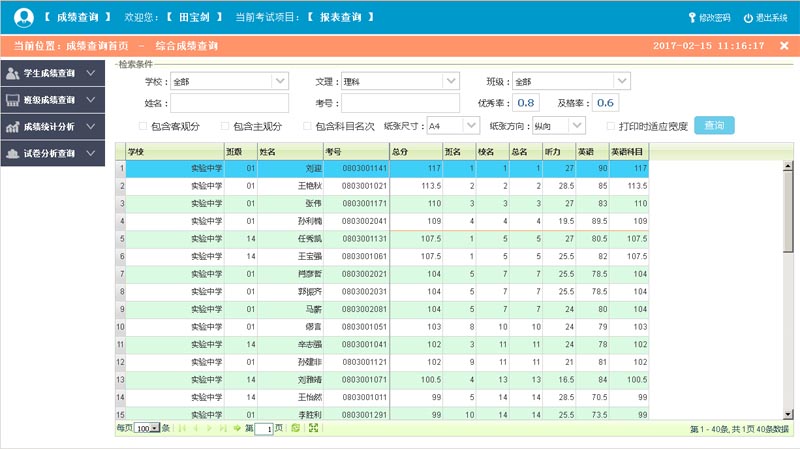Open the 班级 dropdown selector

[621, 81]
